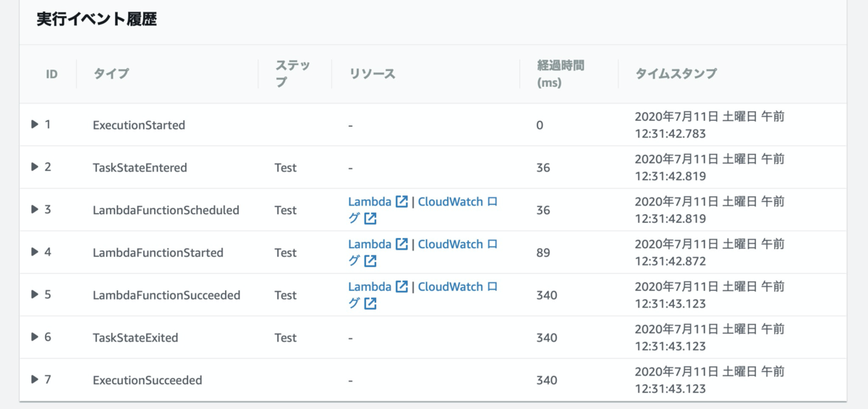Expand event row 4 LambdaFunctionStarted
Viewport: 868px width, 409px height.
pos(35,252)
